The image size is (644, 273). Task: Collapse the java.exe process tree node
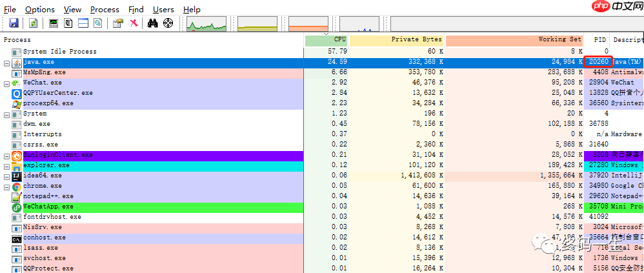click(6, 63)
